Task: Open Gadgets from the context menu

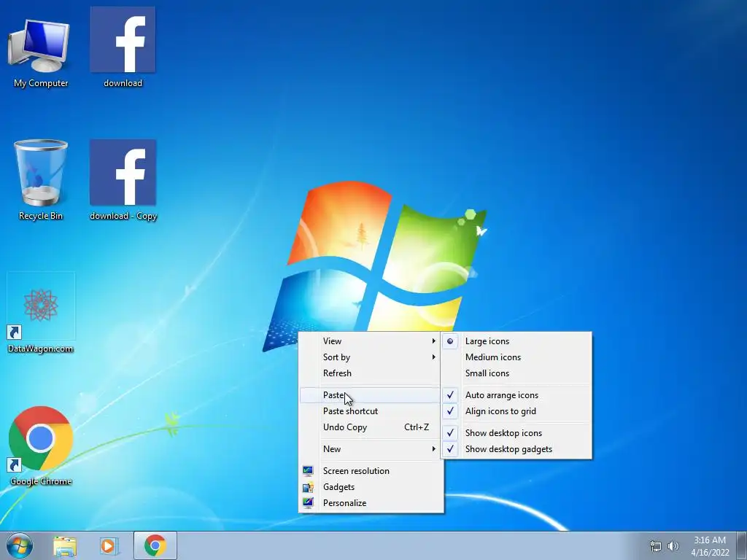Action: 371,487
